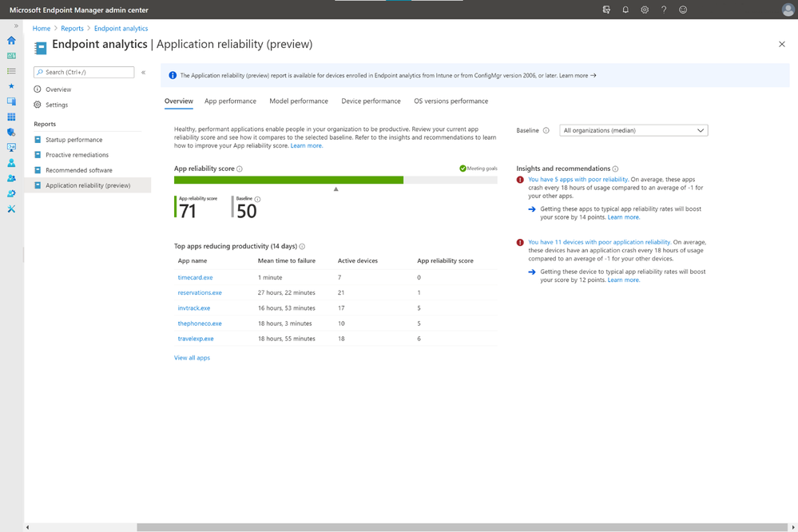Click the baseline triangle marker under bar
The height and width of the screenshot is (532, 798).
coord(335,189)
